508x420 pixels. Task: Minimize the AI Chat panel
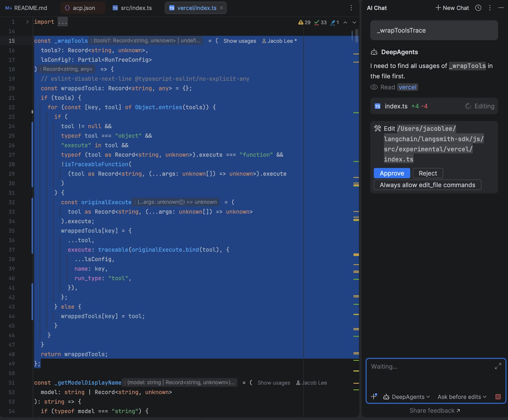point(501,8)
